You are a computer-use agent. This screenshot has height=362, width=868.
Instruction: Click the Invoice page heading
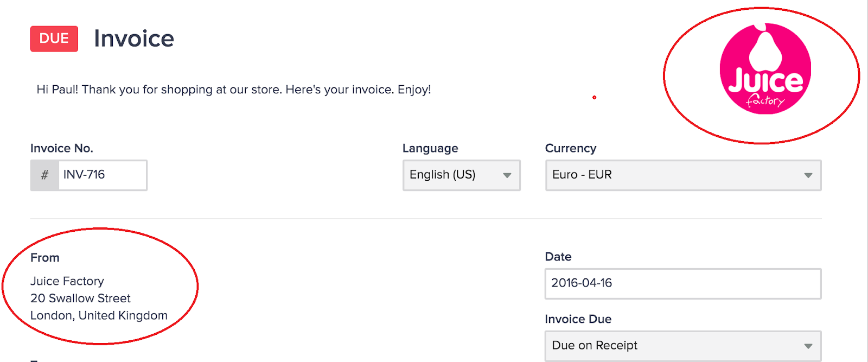pyautogui.click(x=134, y=39)
